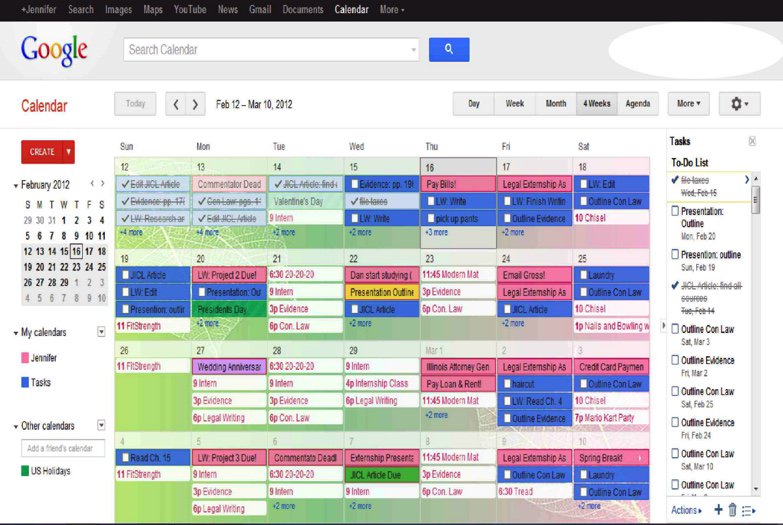Collapse the My calendars section
Viewport: 783px width, 525px height.
click(15, 333)
